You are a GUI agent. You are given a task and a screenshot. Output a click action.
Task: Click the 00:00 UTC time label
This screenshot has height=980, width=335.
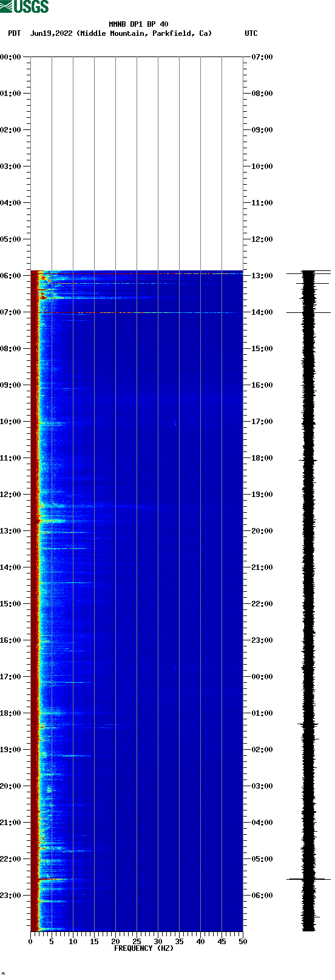[262, 677]
